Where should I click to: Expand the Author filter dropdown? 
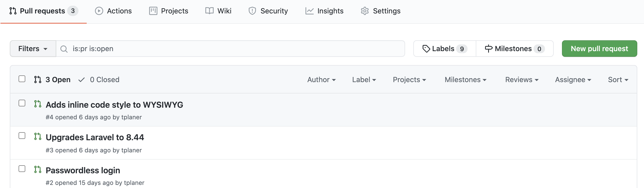coord(321,80)
